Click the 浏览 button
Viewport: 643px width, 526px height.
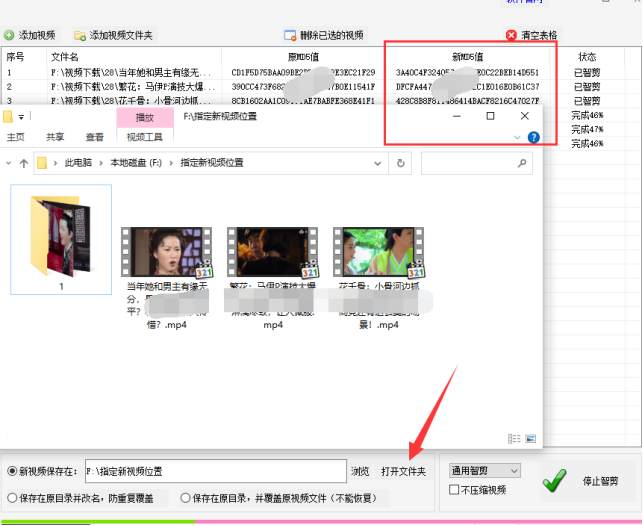tap(360, 471)
